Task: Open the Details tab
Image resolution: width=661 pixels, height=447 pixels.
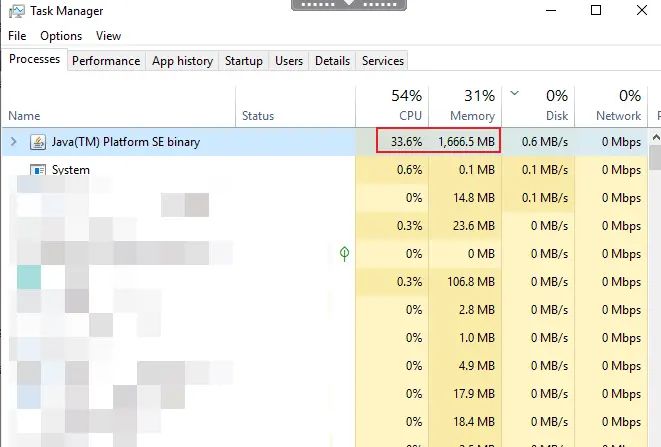Action: tap(332, 61)
